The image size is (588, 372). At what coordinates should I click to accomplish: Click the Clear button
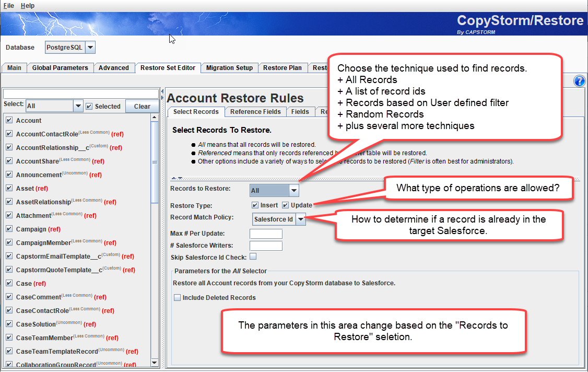[x=142, y=106]
